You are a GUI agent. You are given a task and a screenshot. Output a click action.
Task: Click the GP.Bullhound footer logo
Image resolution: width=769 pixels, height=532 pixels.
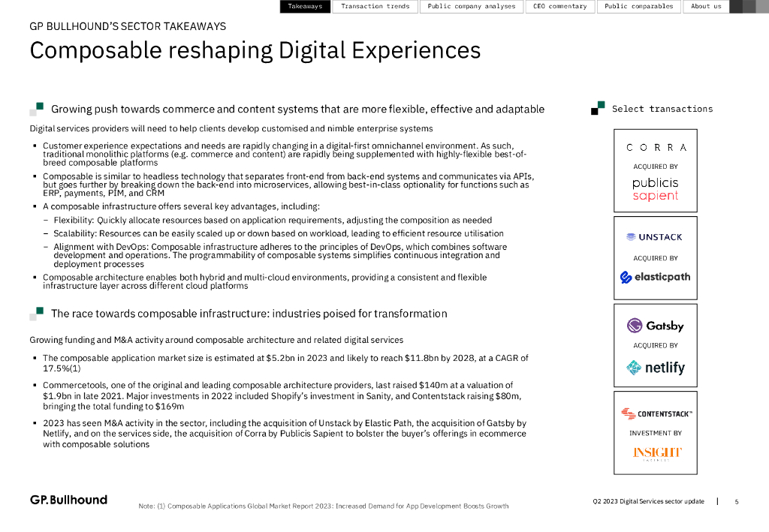(x=68, y=500)
